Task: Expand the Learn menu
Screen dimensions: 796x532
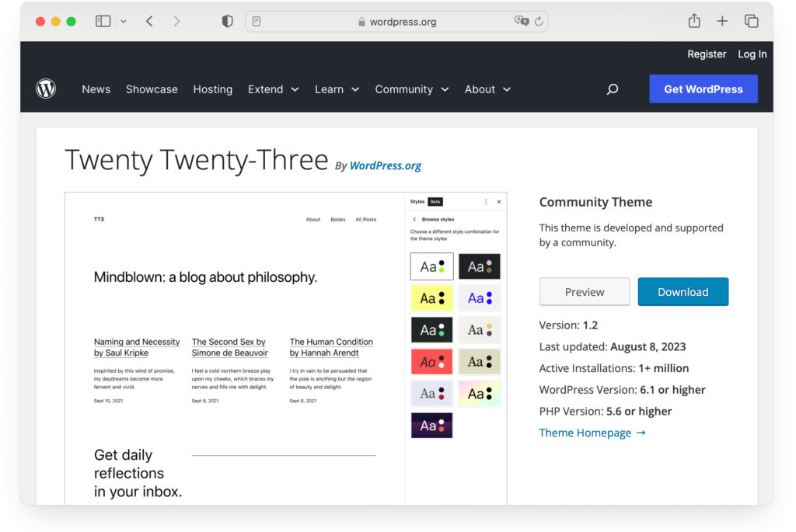Action: pos(337,89)
